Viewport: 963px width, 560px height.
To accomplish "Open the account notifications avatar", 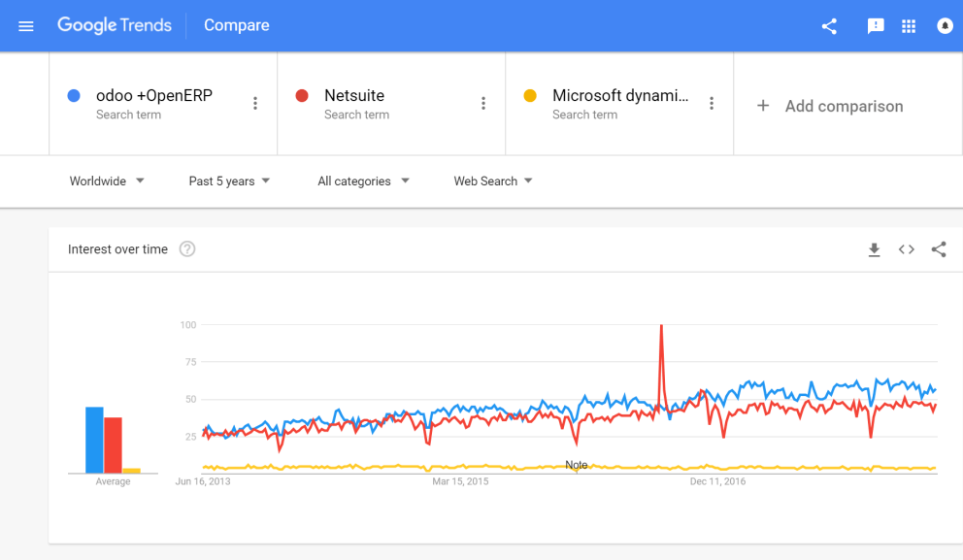I will tap(945, 26).
